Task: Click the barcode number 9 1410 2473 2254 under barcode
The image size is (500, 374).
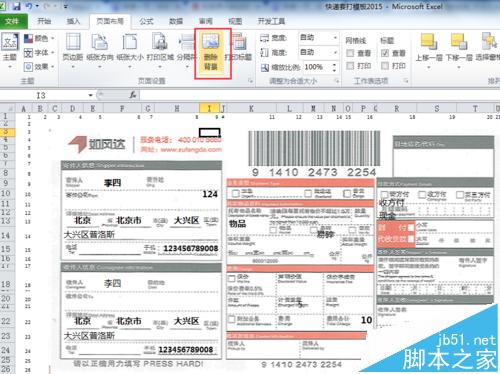Action: pyautogui.click(x=314, y=172)
